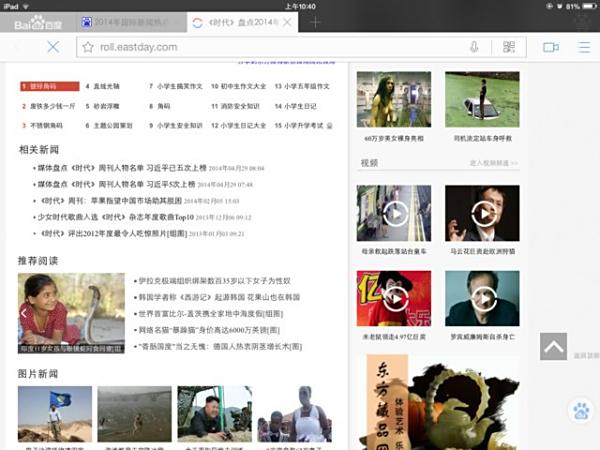Switch to the 2014年国际新闻 tab
600x450 pixels.
click(x=130, y=22)
